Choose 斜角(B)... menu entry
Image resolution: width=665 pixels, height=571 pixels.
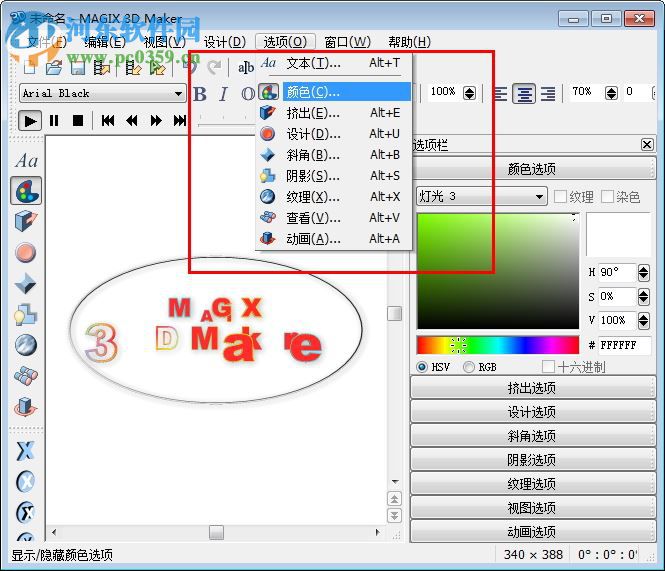click(x=334, y=155)
